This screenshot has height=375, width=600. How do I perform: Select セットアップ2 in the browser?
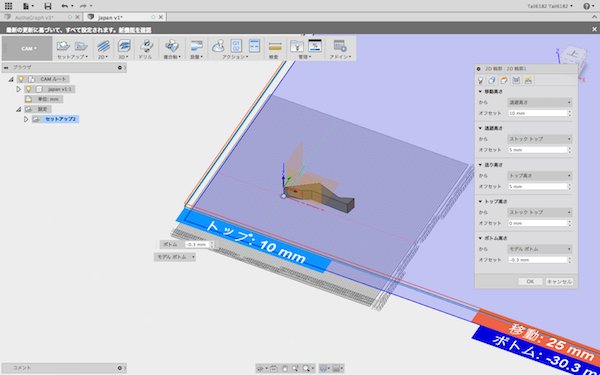click(60, 119)
